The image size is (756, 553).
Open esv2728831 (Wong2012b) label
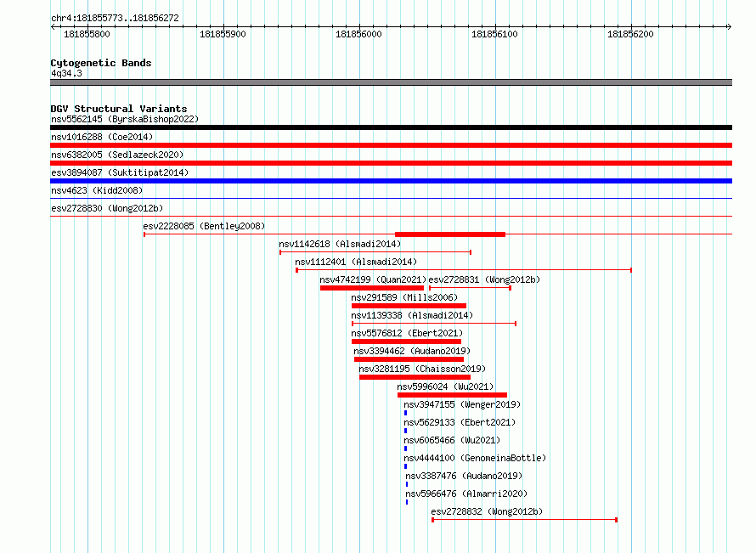click(484, 279)
